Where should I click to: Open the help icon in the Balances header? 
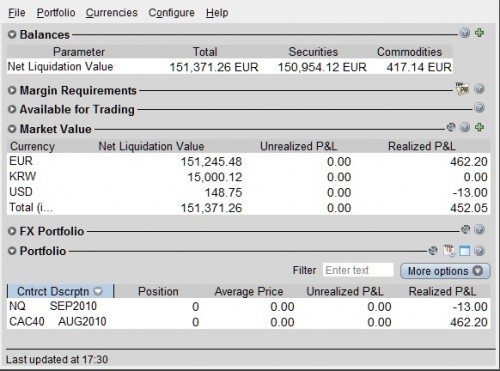[x=465, y=33]
